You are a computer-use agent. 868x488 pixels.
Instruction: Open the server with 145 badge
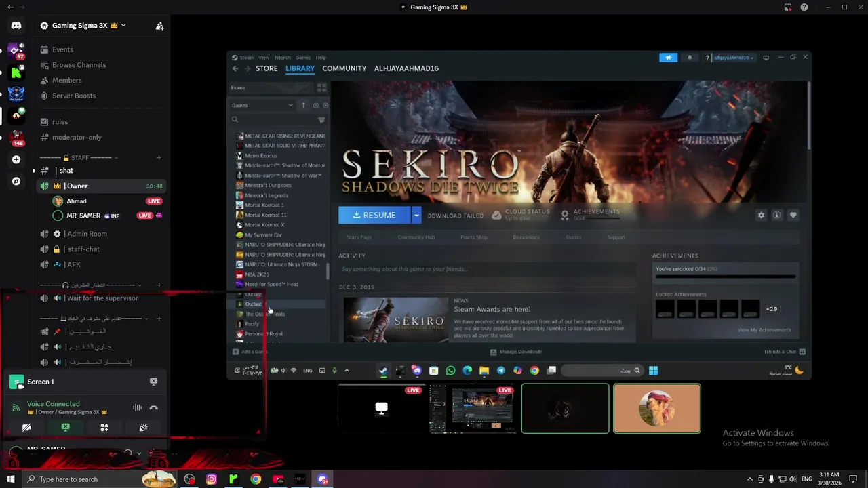[16, 137]
